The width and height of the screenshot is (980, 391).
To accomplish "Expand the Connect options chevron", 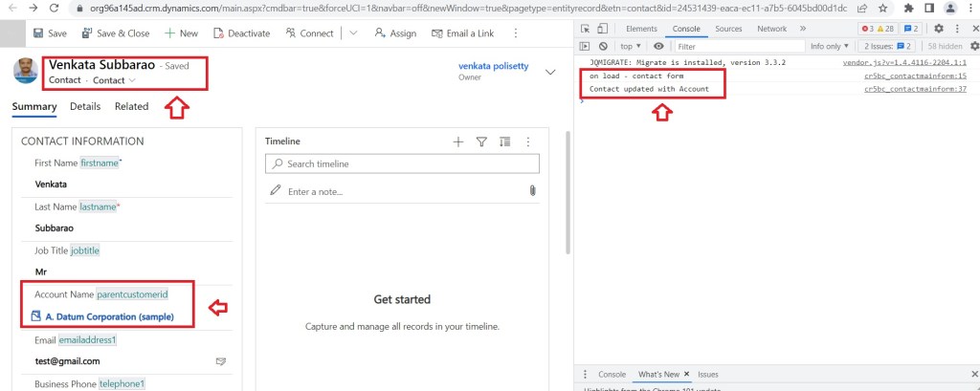I will [353, 33].
